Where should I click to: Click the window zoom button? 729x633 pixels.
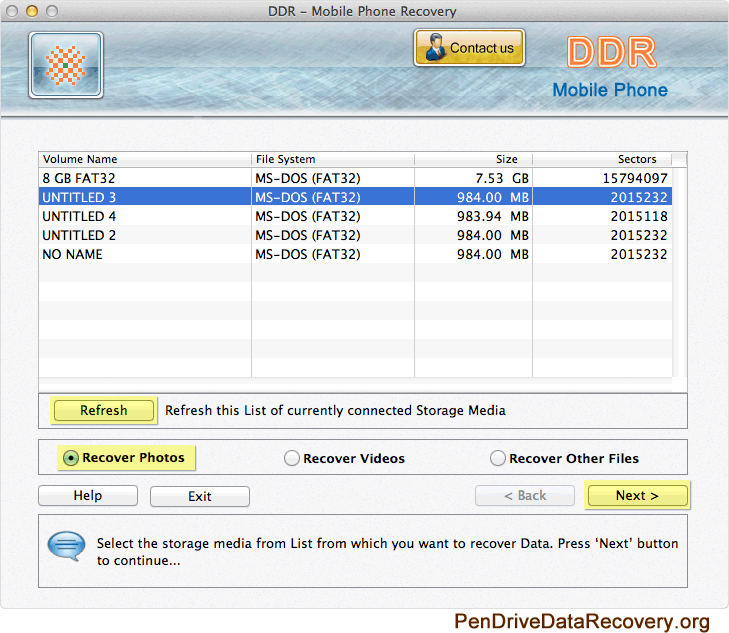coord(53,11)
